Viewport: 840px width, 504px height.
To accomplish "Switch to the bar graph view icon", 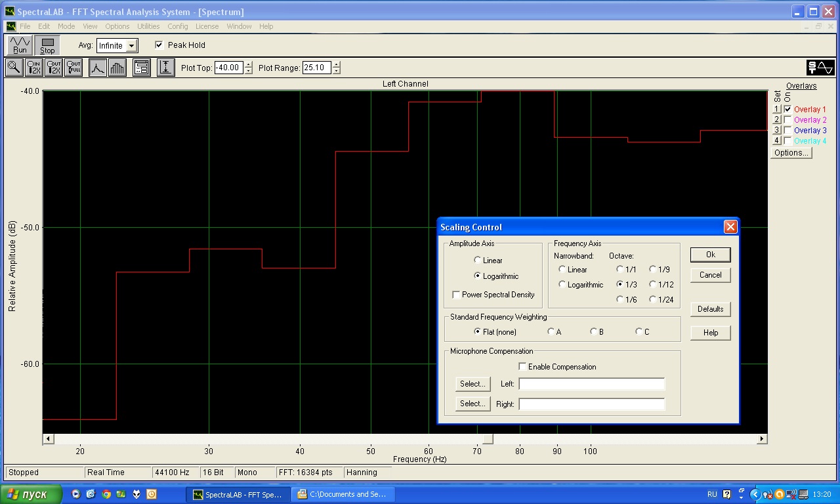I will [117, 68].
